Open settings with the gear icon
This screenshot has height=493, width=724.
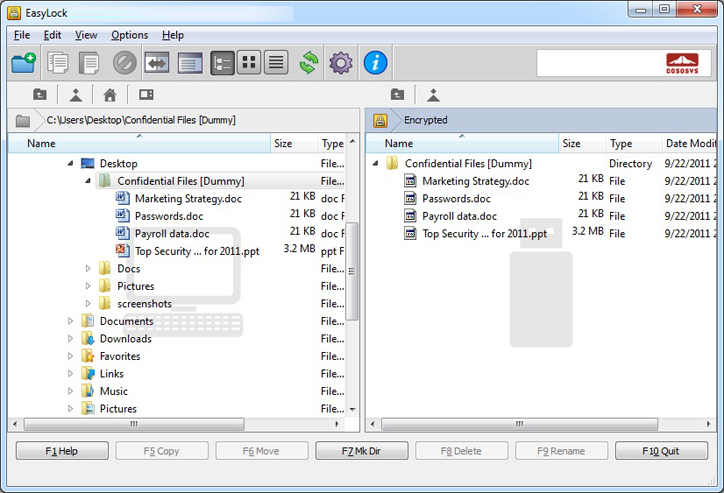[341, 63]
